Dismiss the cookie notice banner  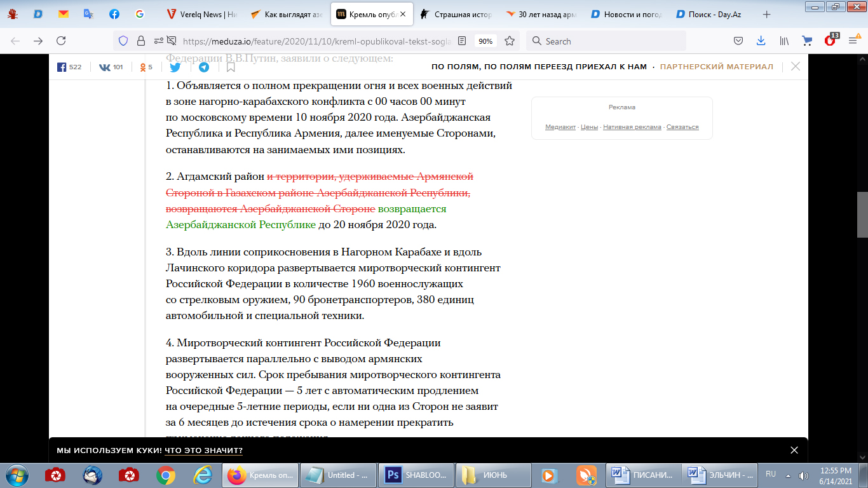794,450
